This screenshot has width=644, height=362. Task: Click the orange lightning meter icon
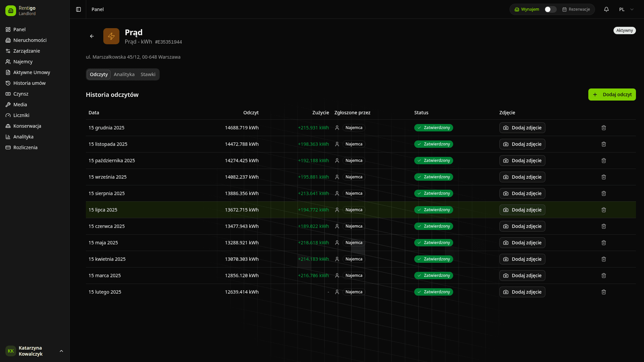tap(111, 36)
